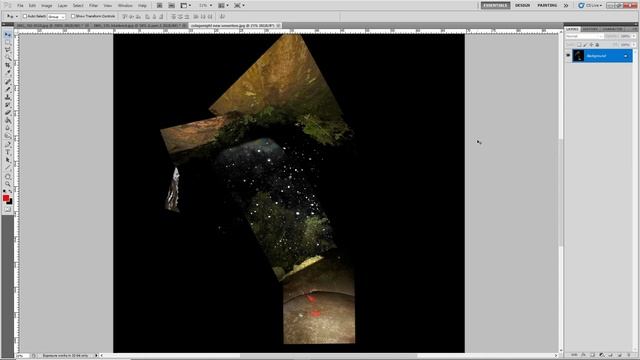
Task: Toggle lock position in Layers panel
Action: [591, 44]
